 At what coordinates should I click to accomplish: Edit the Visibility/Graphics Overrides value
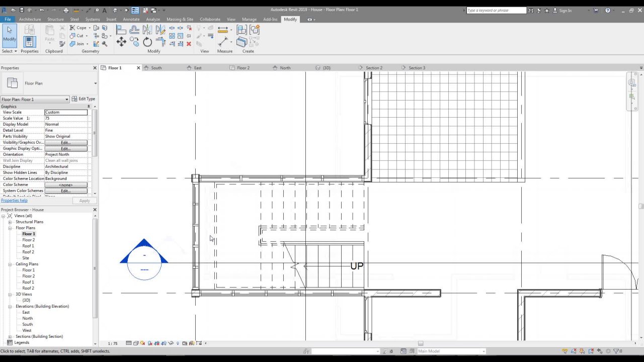point(66,142)
